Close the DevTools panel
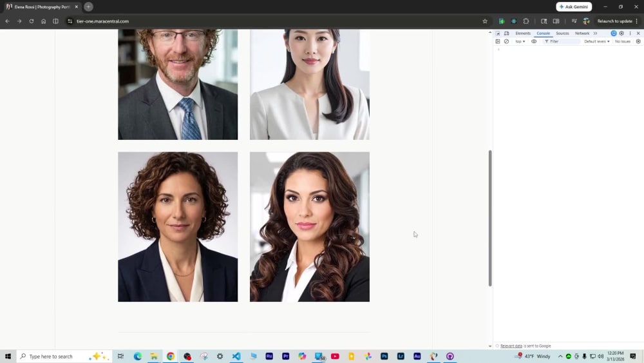Viewport: 644px width, 363px height. click(638, 34)
